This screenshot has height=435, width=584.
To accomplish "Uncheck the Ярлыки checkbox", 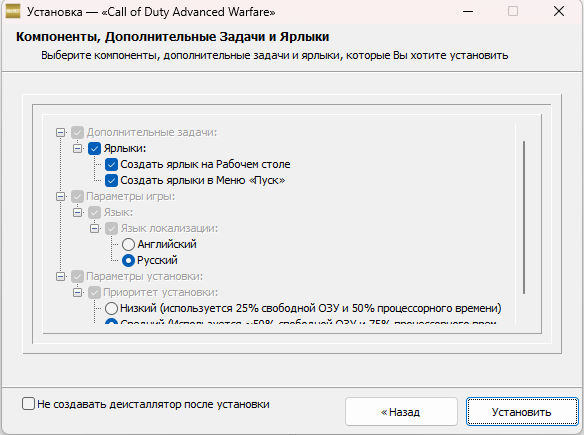I will point(94,149).
